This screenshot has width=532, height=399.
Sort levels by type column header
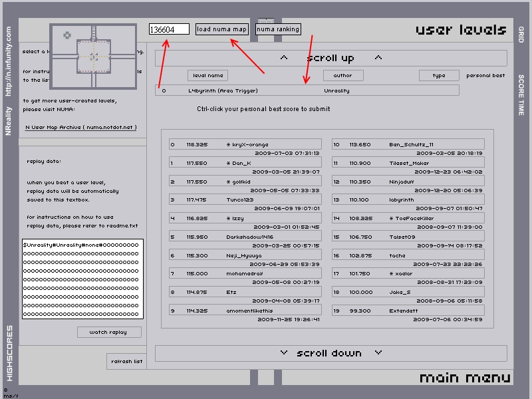(x=439, y=75)
